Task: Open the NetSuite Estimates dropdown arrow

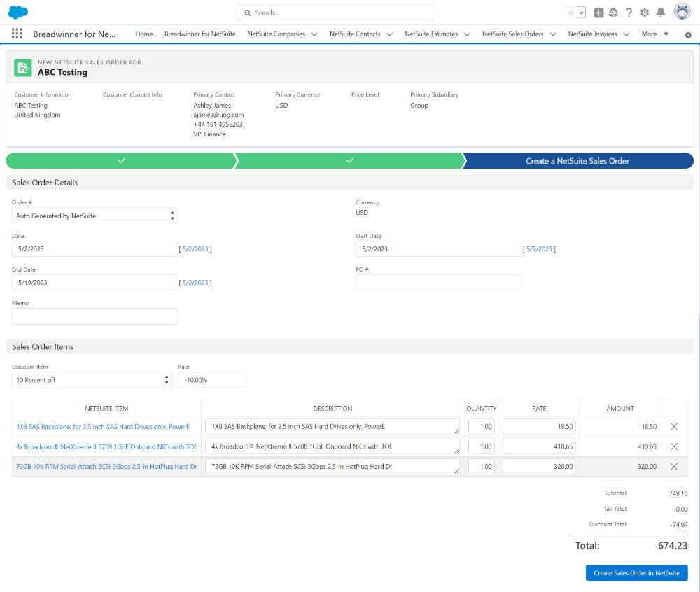Action: coord(467,34)
